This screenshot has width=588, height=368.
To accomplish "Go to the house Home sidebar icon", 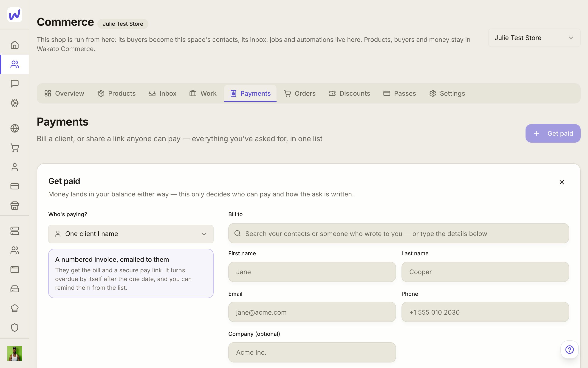I will (14, 45).
